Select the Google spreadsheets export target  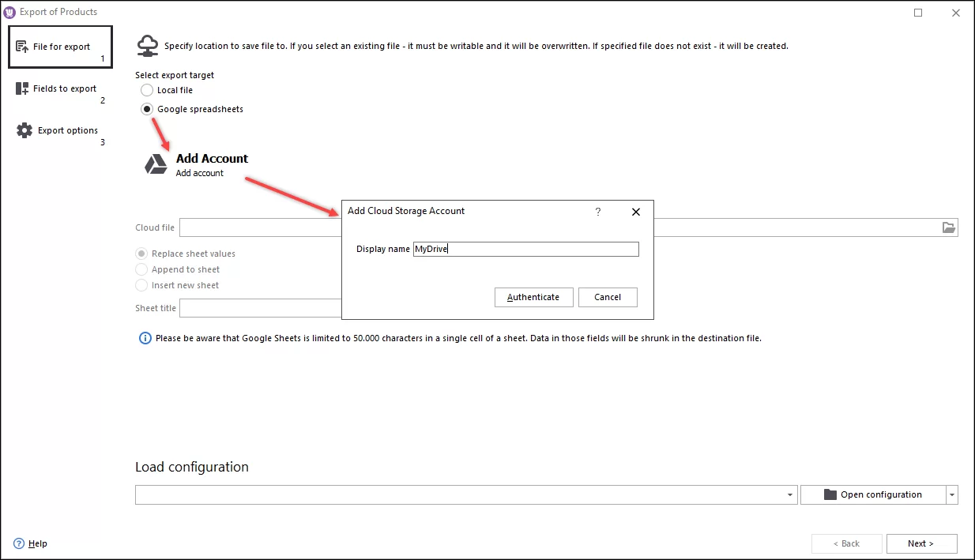click(146, 109)
